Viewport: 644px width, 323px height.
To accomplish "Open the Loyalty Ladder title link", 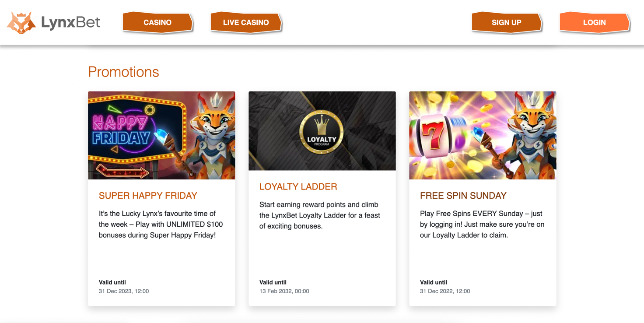I will [298, 187].
